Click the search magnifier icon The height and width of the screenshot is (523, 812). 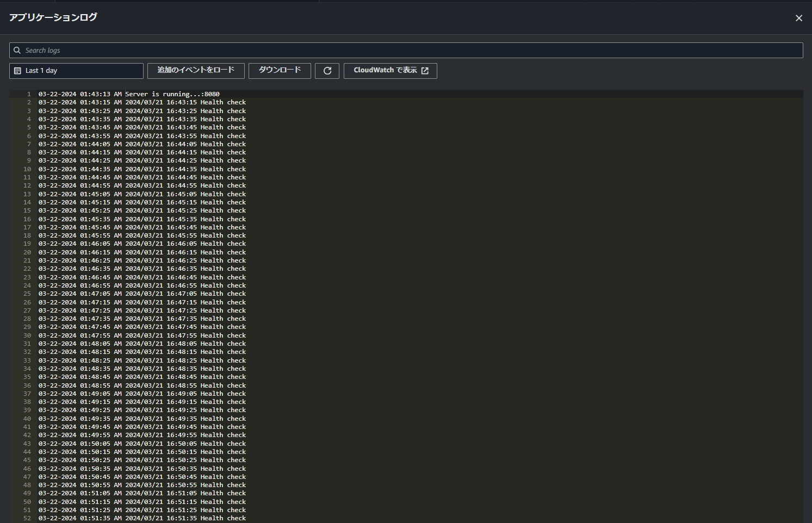[17, 50]
